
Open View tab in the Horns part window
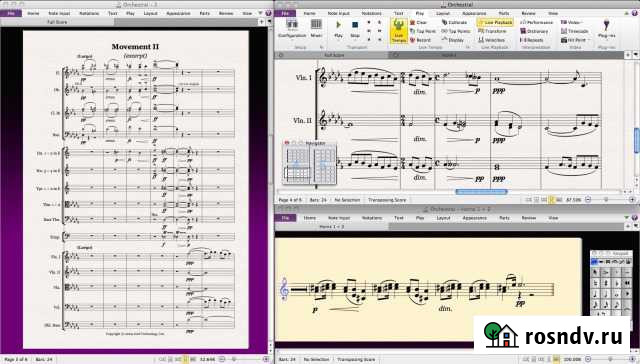(553, 218)
